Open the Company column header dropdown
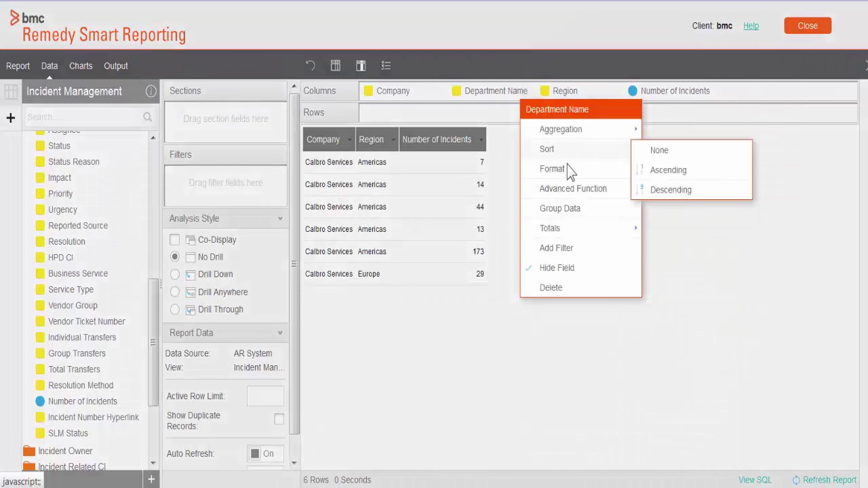This screenshot has width=868, height=488. coord(350,140)
